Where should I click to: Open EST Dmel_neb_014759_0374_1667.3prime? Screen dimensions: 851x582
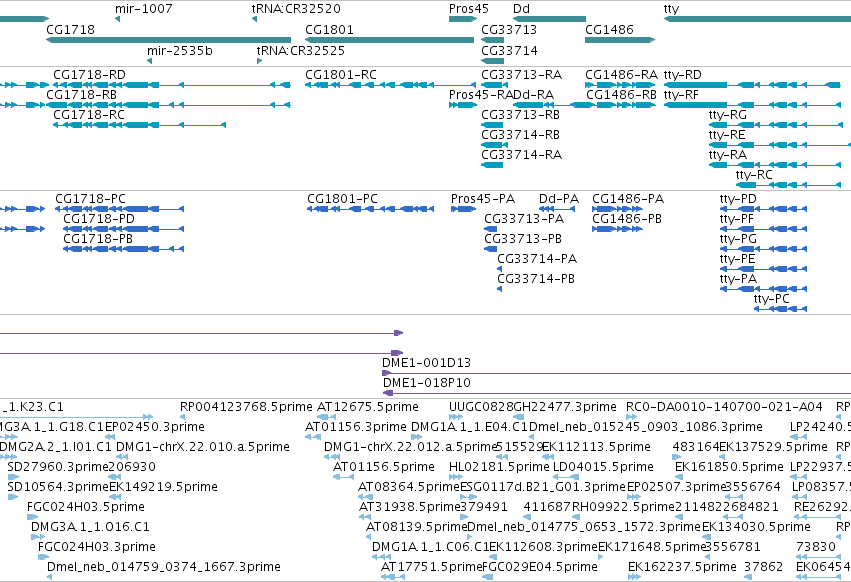(49, 577)
